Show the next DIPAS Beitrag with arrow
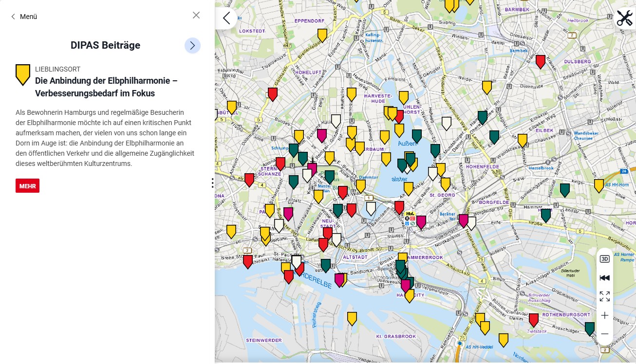 192,45
